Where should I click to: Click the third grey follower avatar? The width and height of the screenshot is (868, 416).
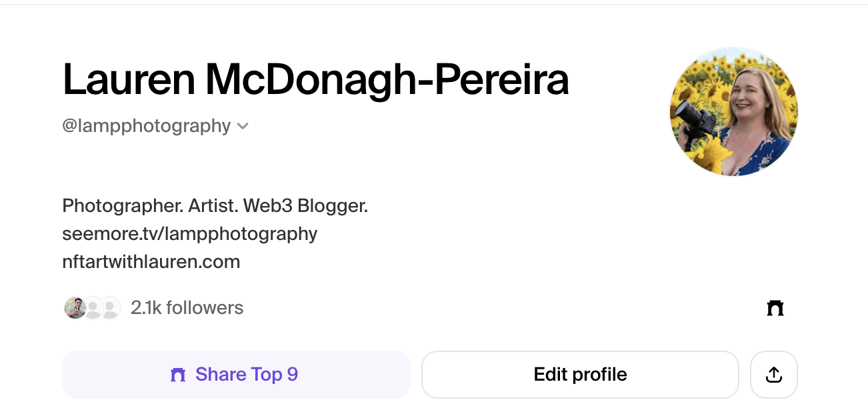pos(110,308)
